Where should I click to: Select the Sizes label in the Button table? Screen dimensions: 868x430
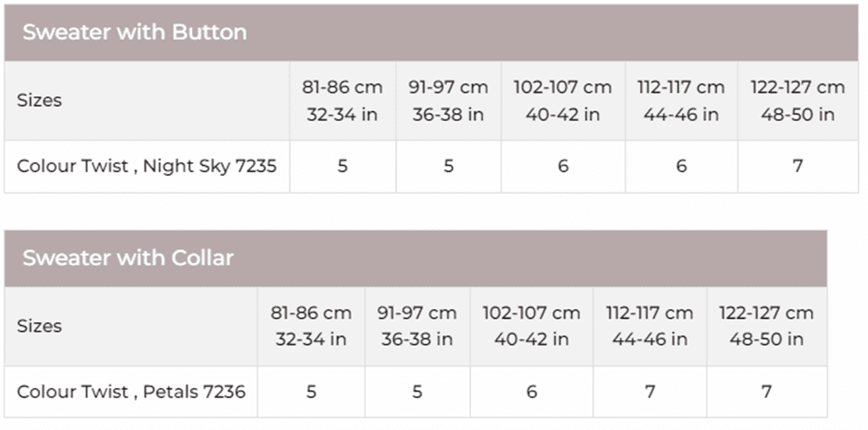[39, 101]
